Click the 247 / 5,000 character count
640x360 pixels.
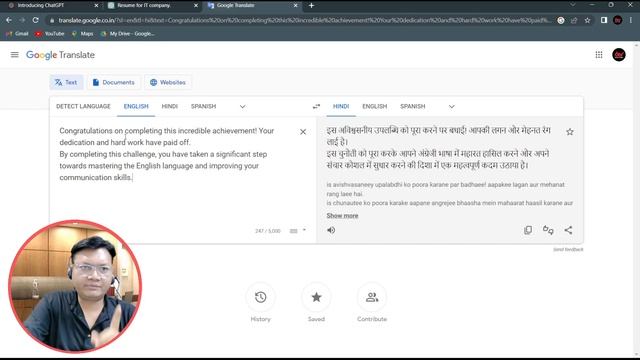tap(268, 231)
